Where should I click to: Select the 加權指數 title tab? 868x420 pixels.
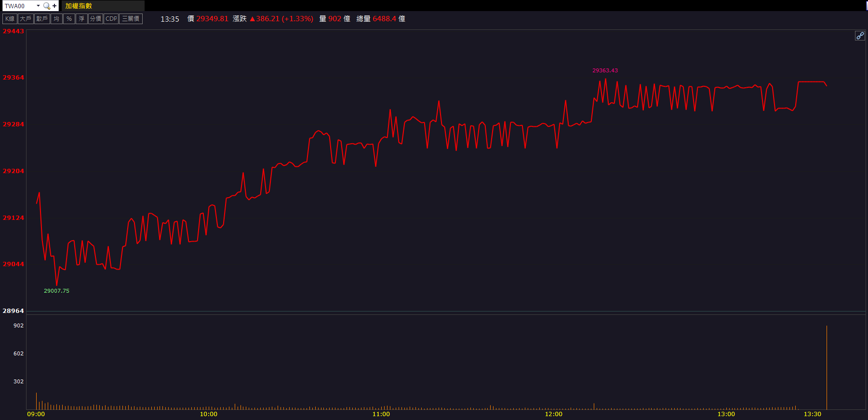coord(79,6)
